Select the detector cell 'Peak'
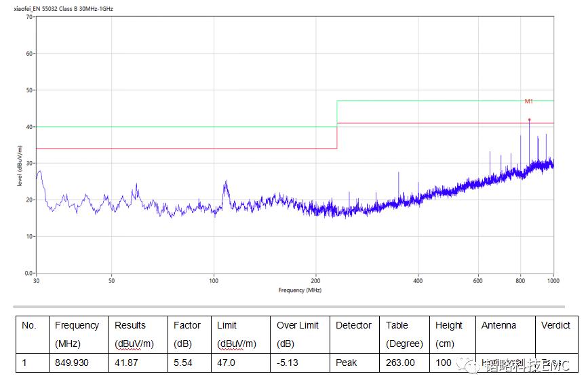 [355, 363]
